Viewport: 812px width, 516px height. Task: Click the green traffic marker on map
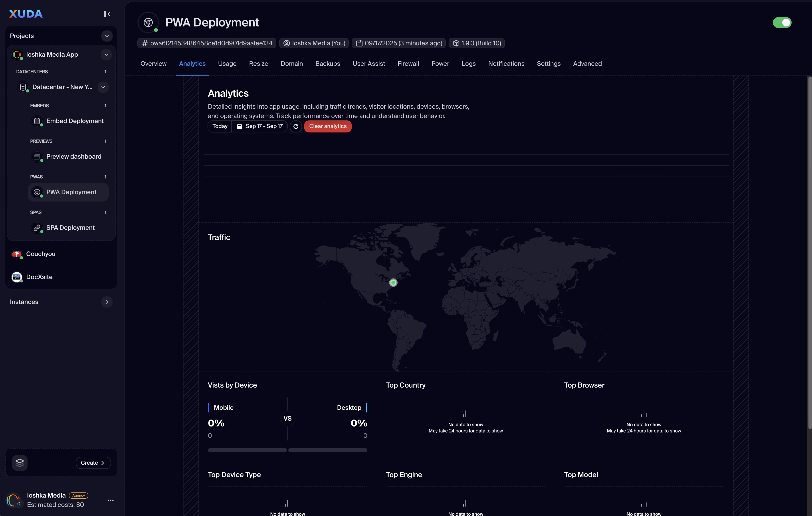[393, 283]
